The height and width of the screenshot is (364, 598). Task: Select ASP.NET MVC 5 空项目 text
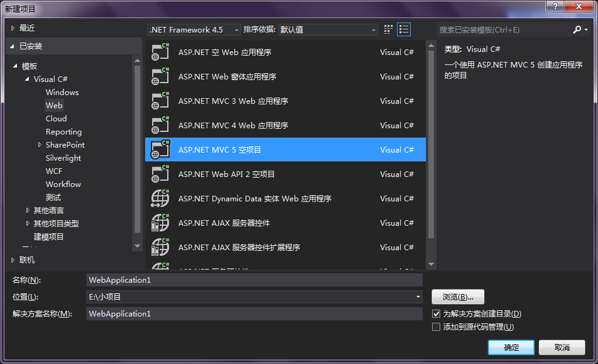click(x=219, y=150)
